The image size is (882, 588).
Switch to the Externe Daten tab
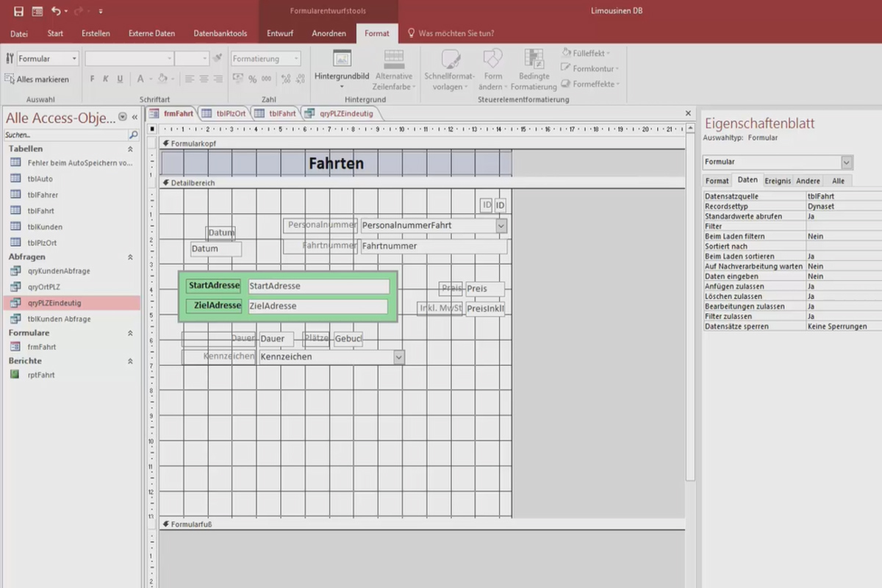(x=151, y=33)
